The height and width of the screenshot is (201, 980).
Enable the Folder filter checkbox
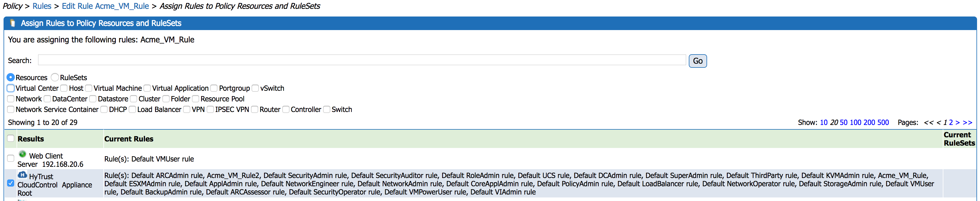tap(166, 99)
